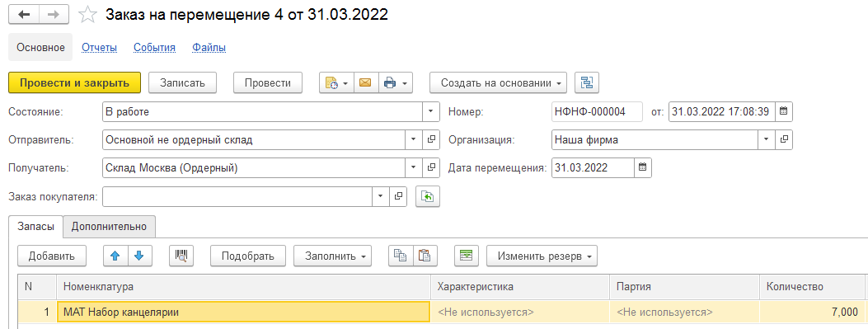Click the empty Заказ покупателя field
This screenshot has width=868, height=329.
point(237,196)
